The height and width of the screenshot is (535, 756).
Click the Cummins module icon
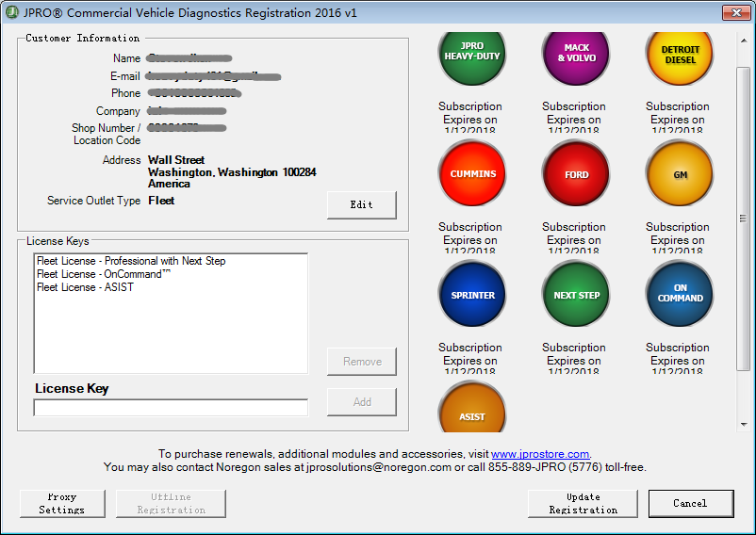click(x=472, y=173)
